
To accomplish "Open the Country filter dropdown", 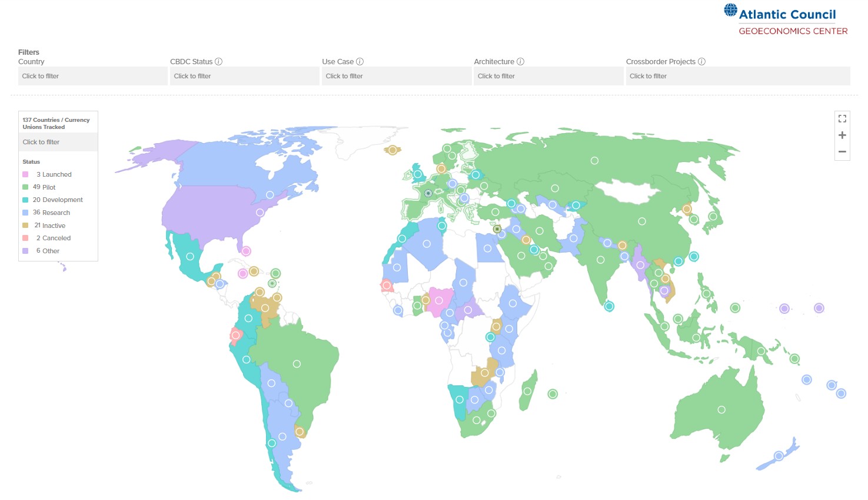I will tap(92, 76).
